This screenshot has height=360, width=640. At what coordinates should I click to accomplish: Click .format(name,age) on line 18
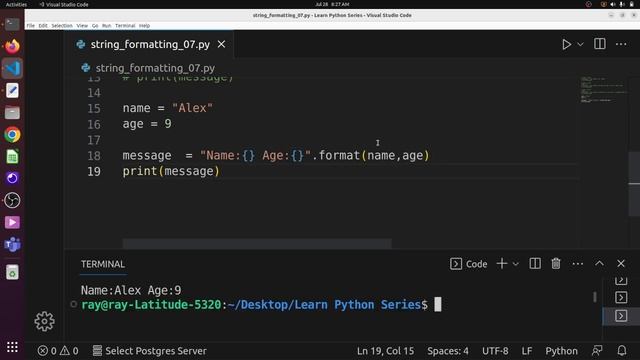click(371, 156)
